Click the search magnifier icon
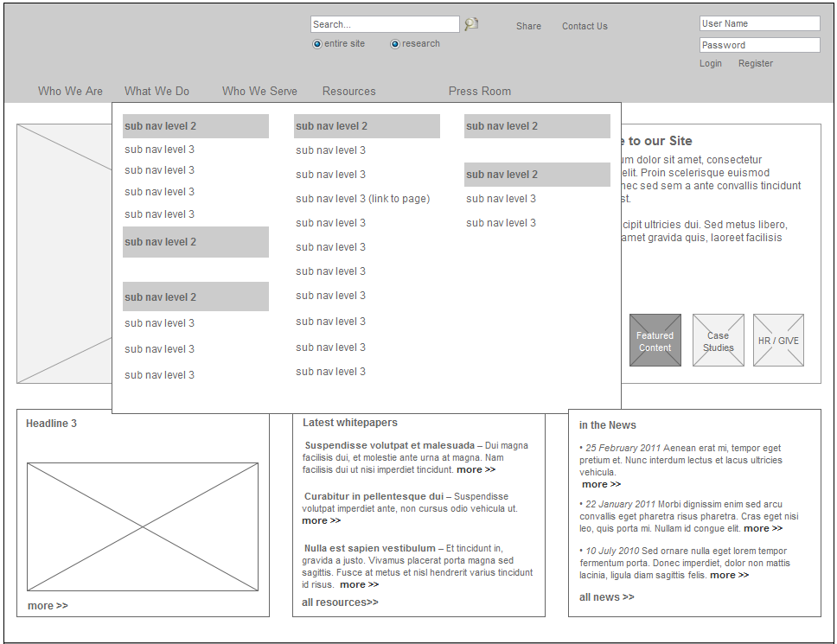This screenshot has width=837, height=644. coord(471,24)
